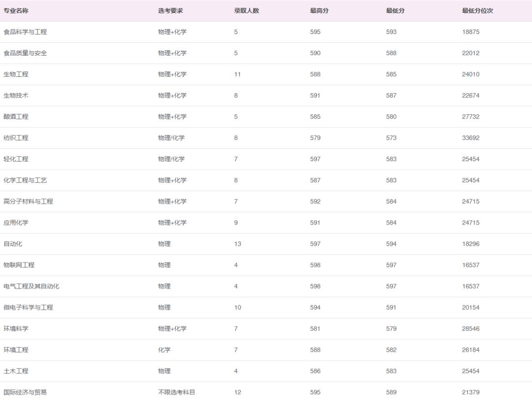Click the 专业名称 column header

(x=16, y=11)
